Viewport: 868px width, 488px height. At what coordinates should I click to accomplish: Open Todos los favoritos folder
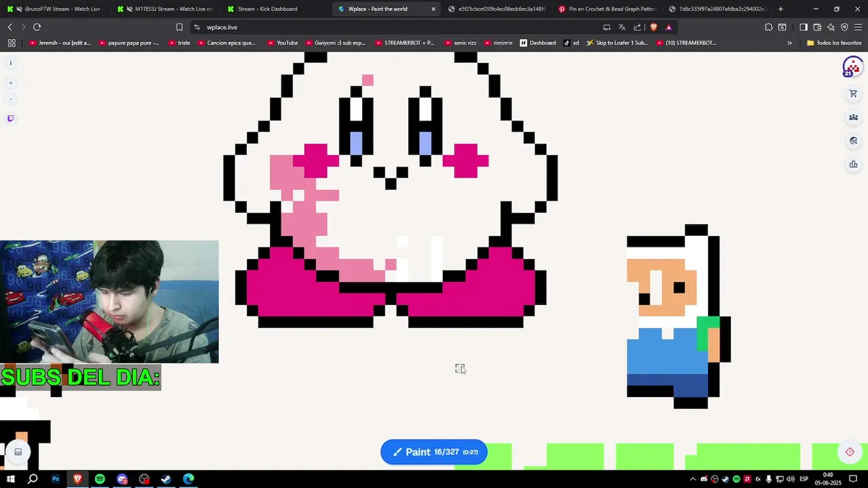[x=834, y=43]
